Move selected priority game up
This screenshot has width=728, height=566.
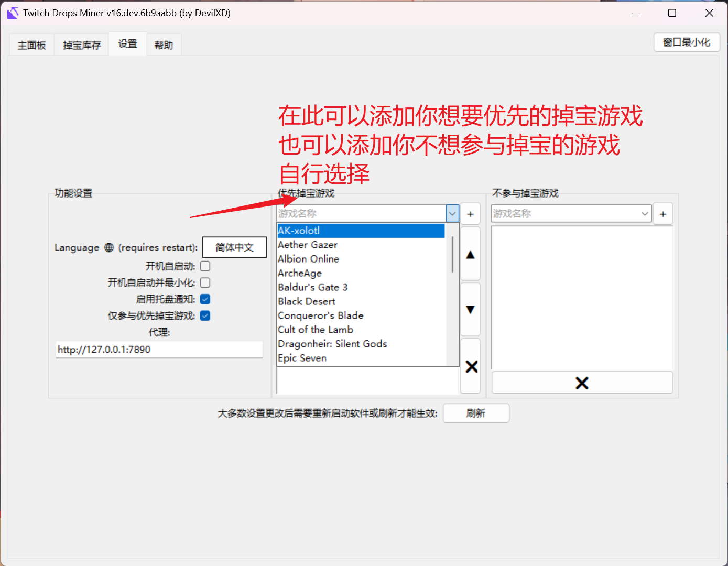click(x=470, y=254)
